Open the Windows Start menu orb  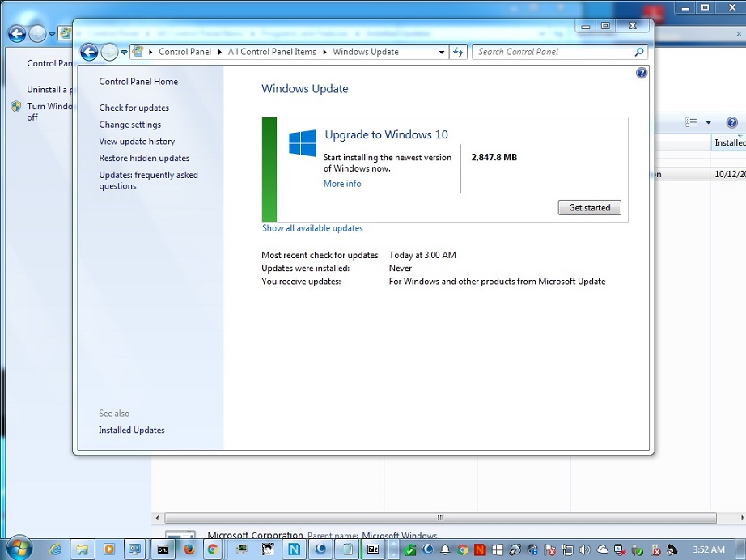click(18, 548)
